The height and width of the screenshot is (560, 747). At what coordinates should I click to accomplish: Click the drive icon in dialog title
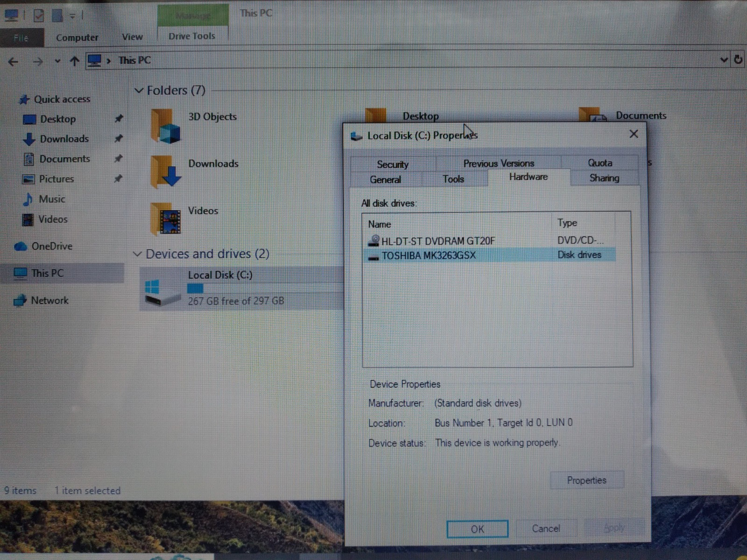(x=357, y=136)
